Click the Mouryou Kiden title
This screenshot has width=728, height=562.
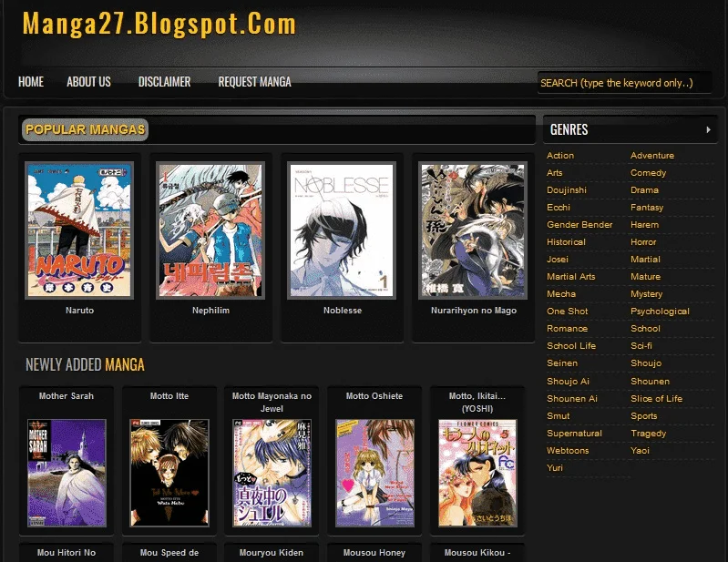272,553
